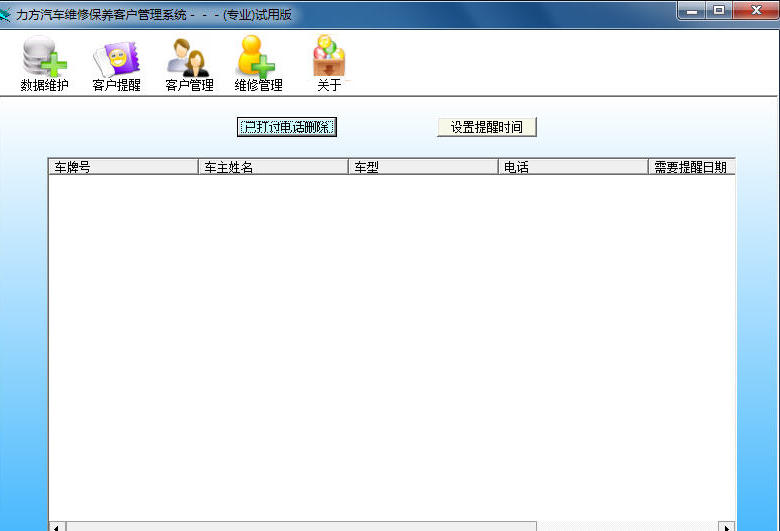Sort the list by 电话 column

pyautogui.click(x=573, y=167)
